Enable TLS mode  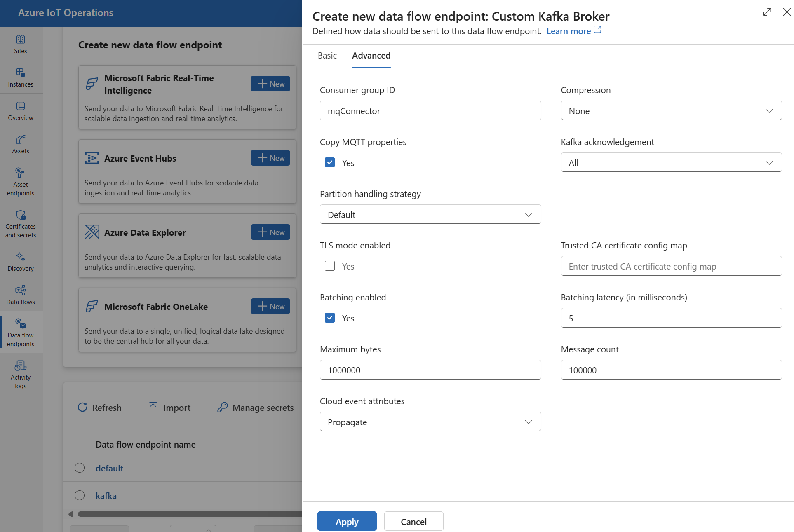pyautogui.click(x=329, y=266)
